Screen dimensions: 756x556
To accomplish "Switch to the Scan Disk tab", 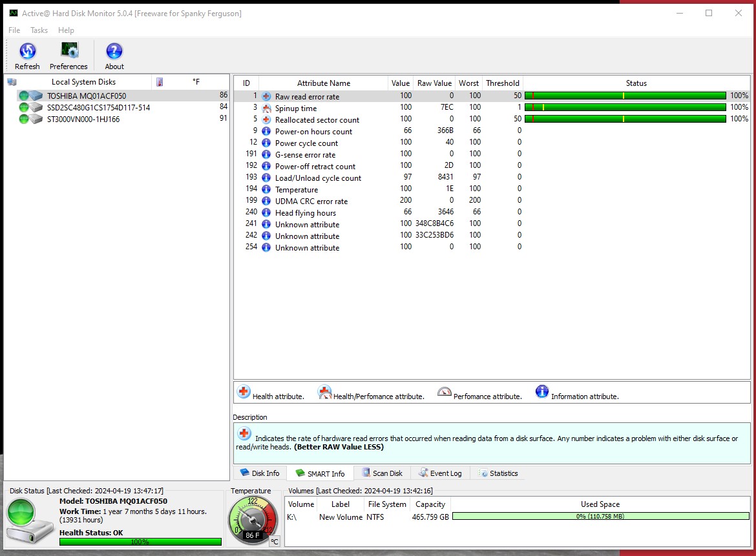I will tap(382, 473).
